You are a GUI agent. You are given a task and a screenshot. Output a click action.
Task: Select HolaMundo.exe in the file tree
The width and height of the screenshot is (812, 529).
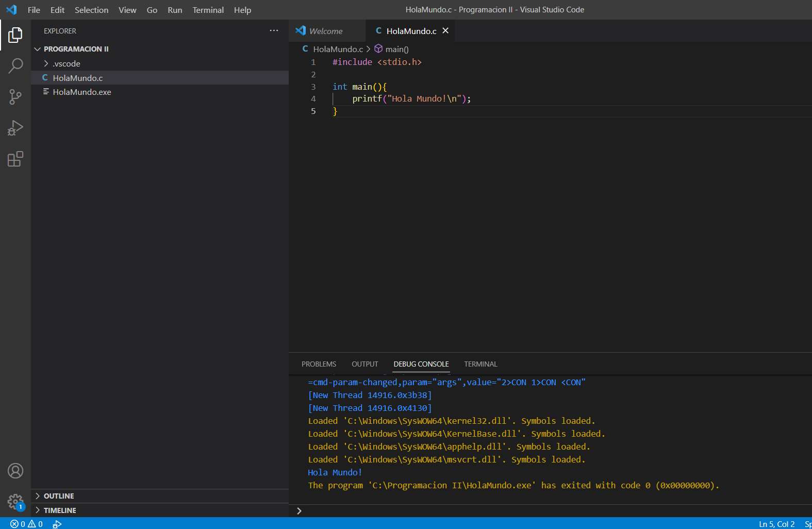[81, 92]
